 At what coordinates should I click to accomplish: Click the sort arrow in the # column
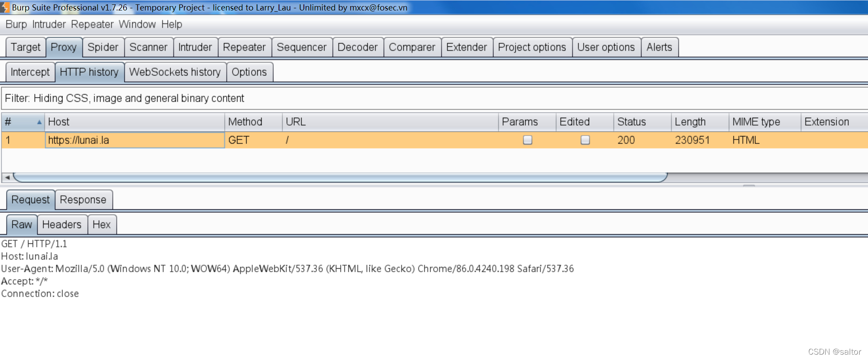coord(39,122)
